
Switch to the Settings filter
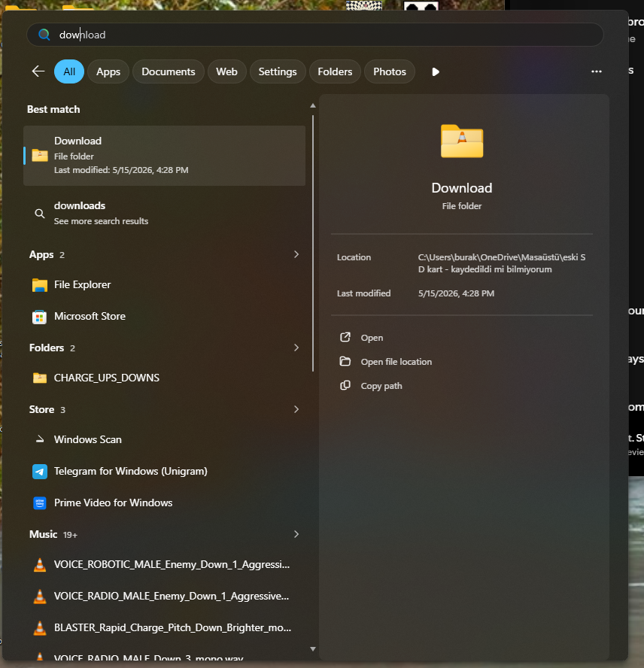(278, 71)
